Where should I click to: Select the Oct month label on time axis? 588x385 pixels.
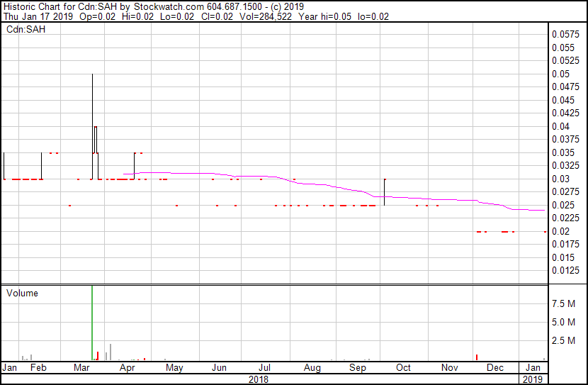[403, 368]
